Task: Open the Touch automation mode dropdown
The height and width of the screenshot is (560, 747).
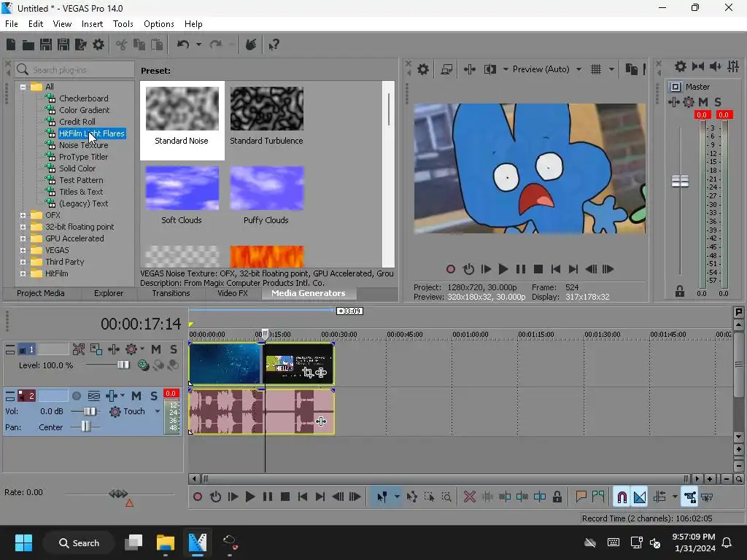Action: click(158, 411)
